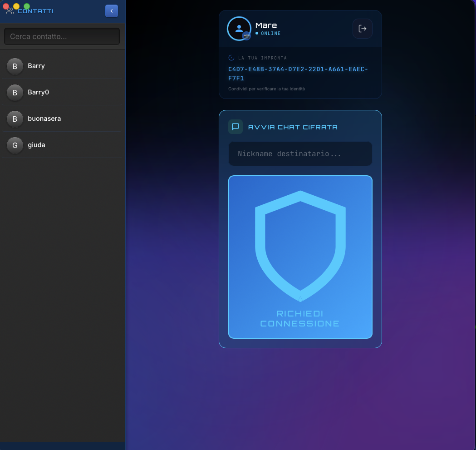Click Barry's avatar circle
This screenshot has width=476, height=450.
(15, 66)
